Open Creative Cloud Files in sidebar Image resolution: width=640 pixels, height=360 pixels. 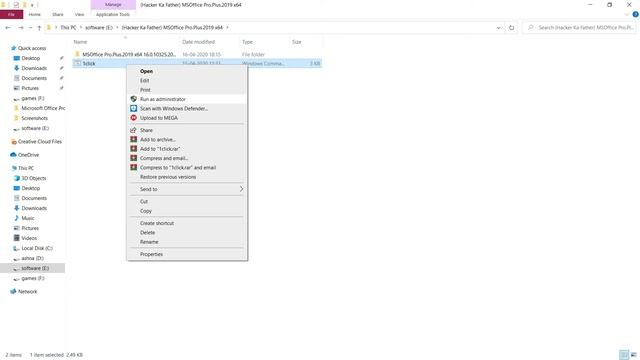click(40, 142)
